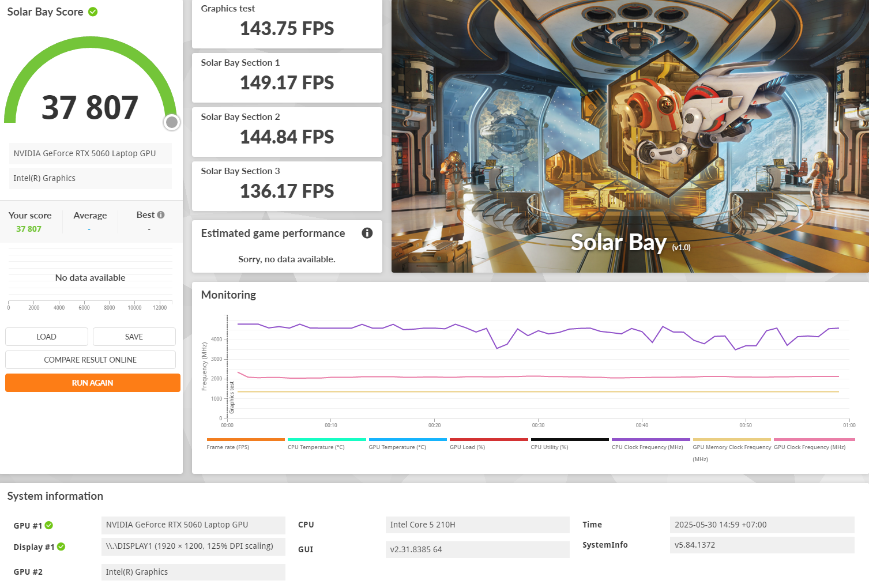Click the NVIDIA GeForce RTX 5060 Laptop GPU score-panel field
Viewport: 869px width, 588px height.
coord(91,153)
